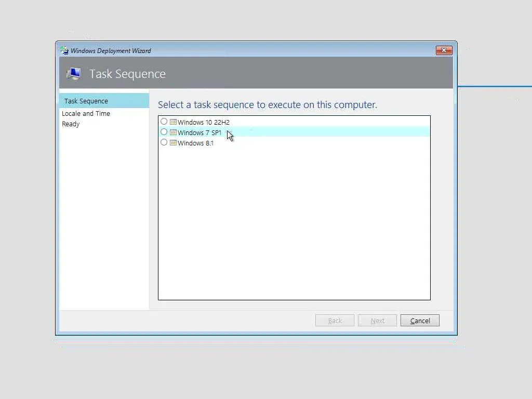Select the Windows 10 22H2 radio button
This screenshot has height=399, width=532.
[164, 122]
